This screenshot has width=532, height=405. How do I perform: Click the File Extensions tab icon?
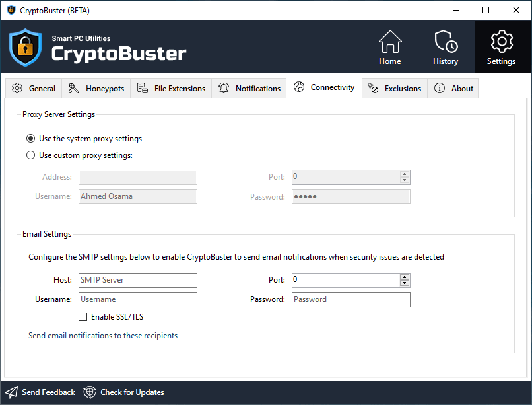click(x=142, y=89)
